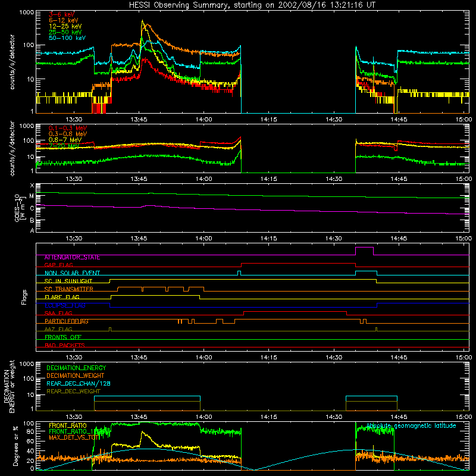Click the '0.8-7 MeV' legend entry
Screen dimensions: 476x476
click(x=65, y=140)
